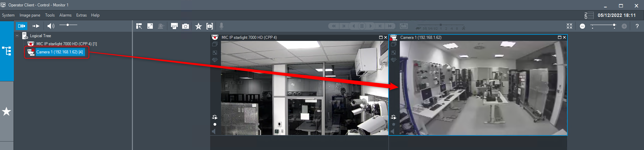Maximize the MIC IP starlight image pane

381,37
